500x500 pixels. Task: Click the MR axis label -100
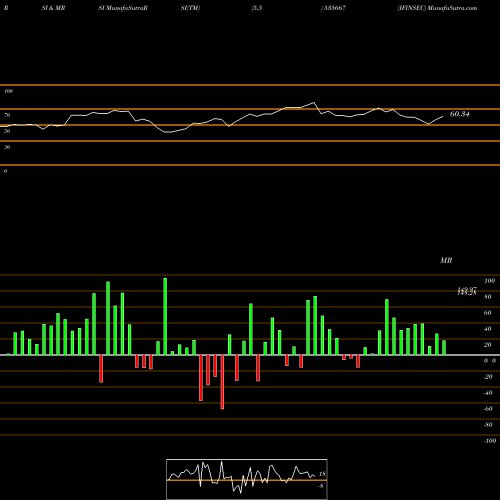[490, 441]
